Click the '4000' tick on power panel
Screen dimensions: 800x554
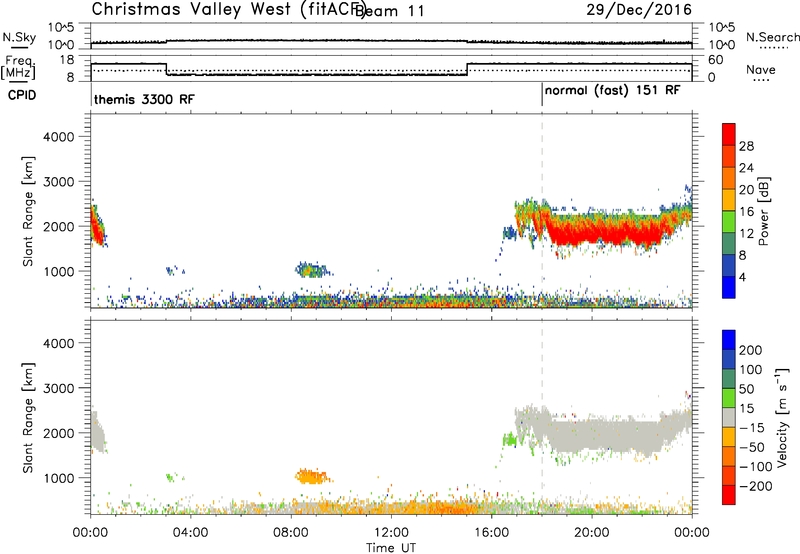click(59, 137)
